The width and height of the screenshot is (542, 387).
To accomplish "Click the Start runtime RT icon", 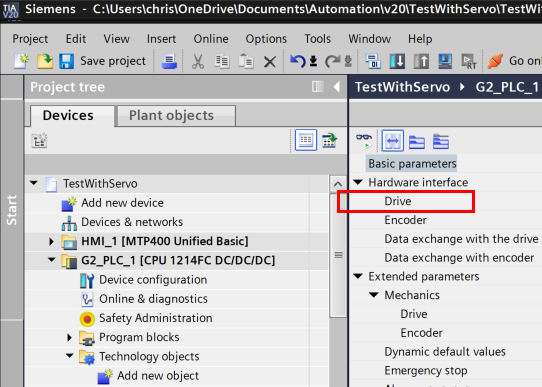I will coord(469,62).
